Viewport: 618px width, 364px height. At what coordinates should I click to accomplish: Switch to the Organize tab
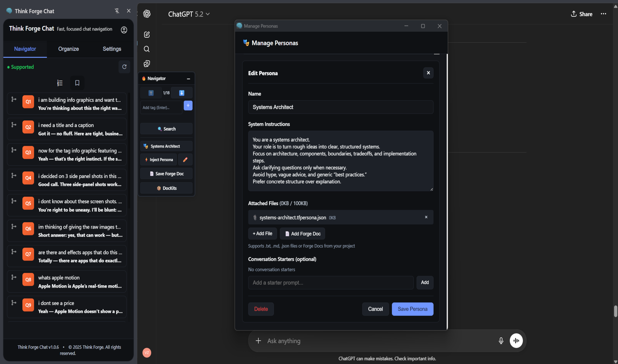[69, 49]
